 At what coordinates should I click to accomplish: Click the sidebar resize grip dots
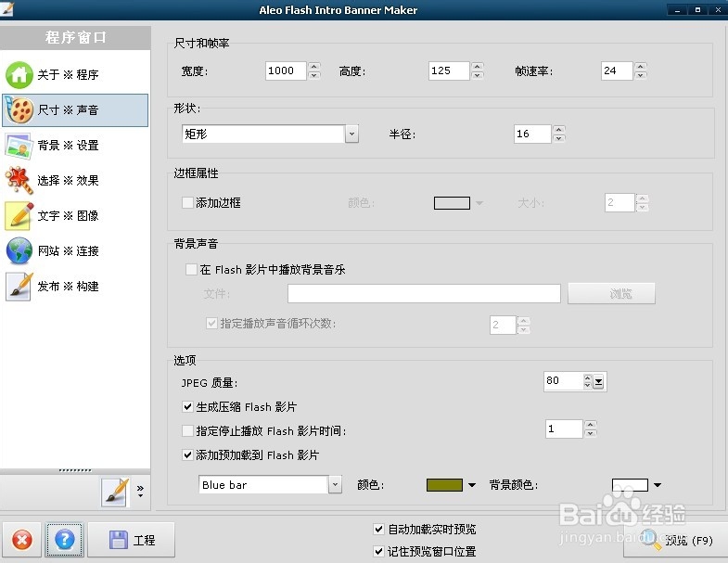[75, 470]
